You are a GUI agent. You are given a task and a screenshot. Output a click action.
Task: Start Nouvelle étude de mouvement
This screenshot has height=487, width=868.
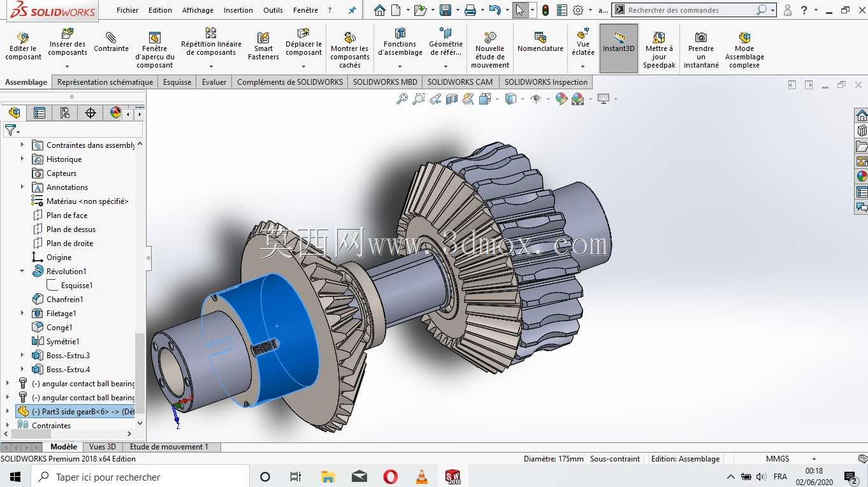tap(490, 50)
